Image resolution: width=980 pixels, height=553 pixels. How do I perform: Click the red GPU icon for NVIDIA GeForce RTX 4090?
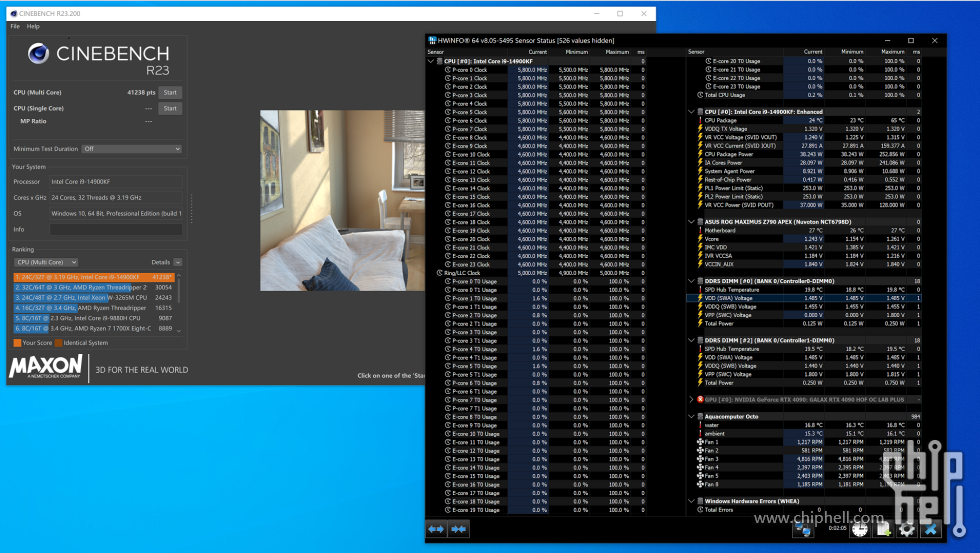[700, 399]
